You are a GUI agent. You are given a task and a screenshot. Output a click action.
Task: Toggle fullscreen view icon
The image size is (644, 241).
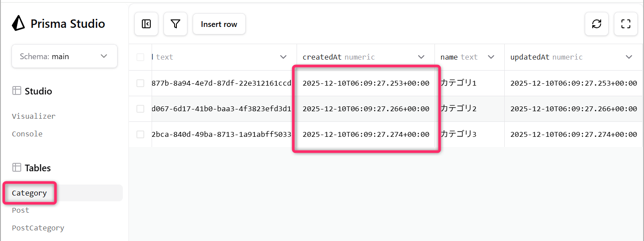(626, 24)
